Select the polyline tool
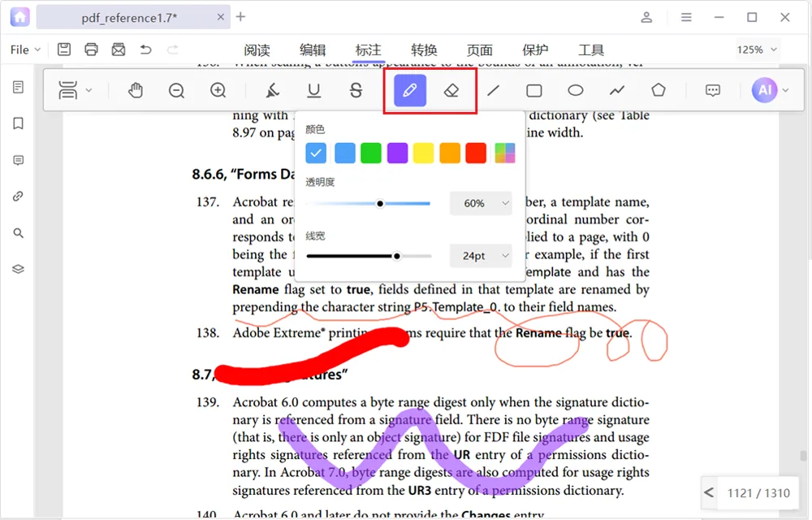This screenshot has width=812, height=520. [x=617, y=91]
